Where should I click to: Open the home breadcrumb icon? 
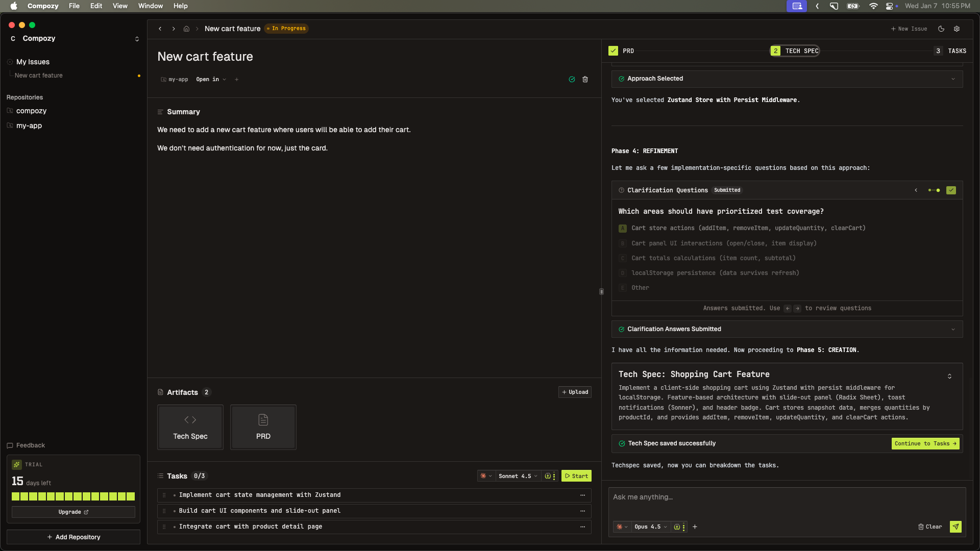coord(186,29)
